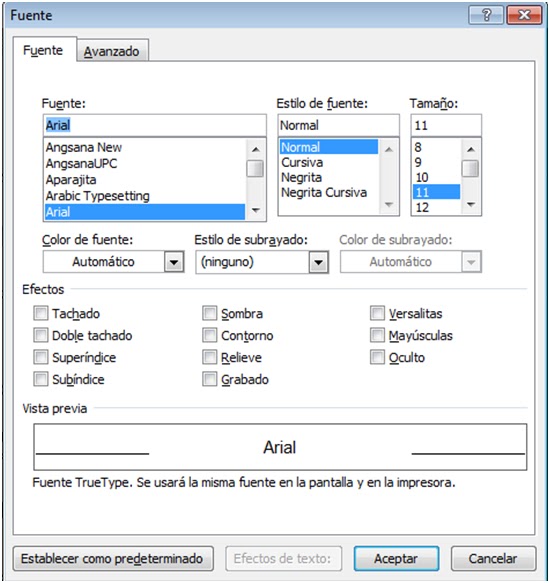Image resolution: width=549 pixels, height=583 pixels.
Task: Enable Sombra checkbox
Action: pyautogui.click(x=209, y=313)
